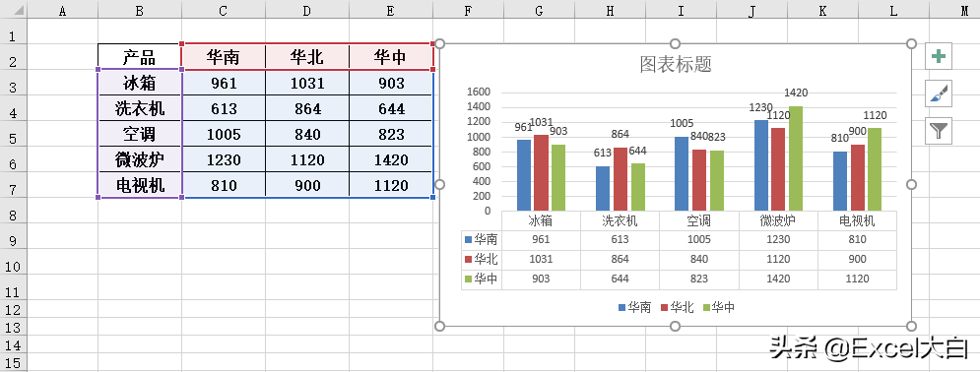Select the 微波炉 cell in column B
The width and height of the screenshot is (980, 372).
click(140, 159)
